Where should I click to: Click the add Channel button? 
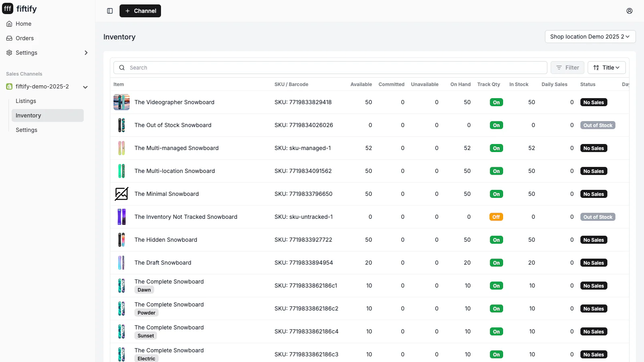click(x=140, y=11)
